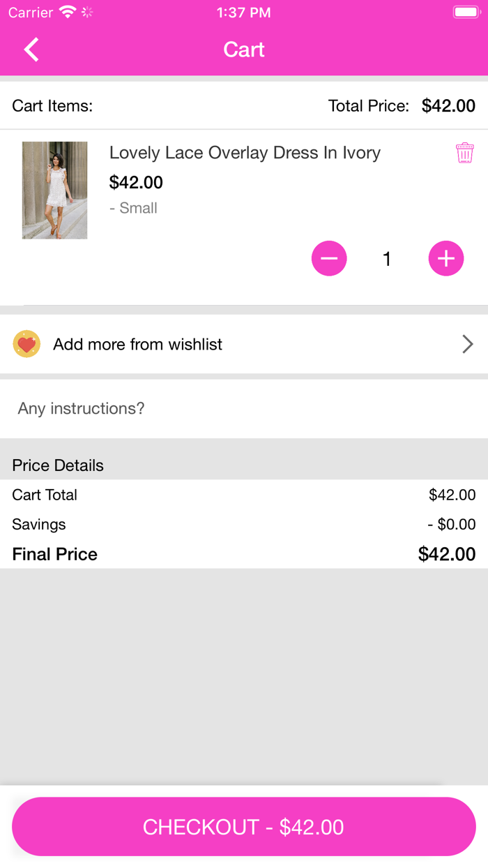Collapse the Cart view with the left chevron
The height and width of the screenshot is (868, 488).
[x=30, y=50]
